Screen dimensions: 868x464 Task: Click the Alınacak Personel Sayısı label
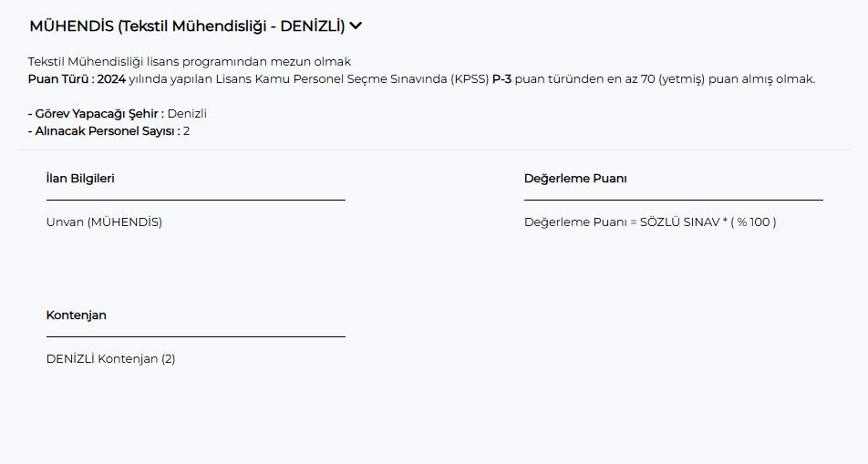click(103, 131)
